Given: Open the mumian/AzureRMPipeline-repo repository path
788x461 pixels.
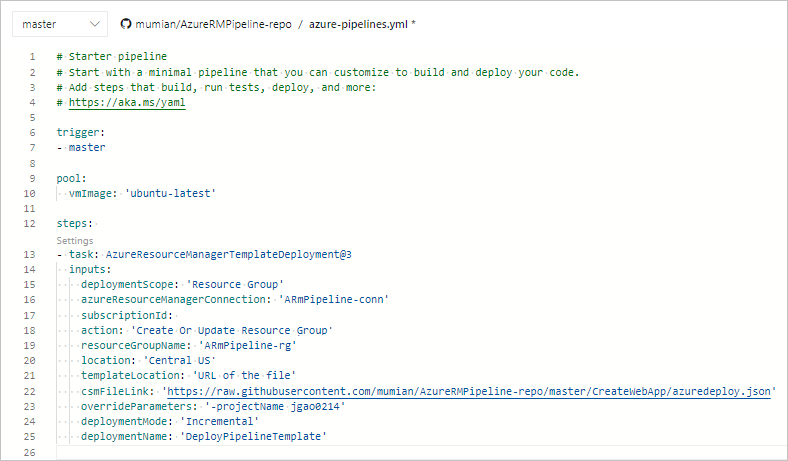Looking at the screenshot, I should coord(214,23).
